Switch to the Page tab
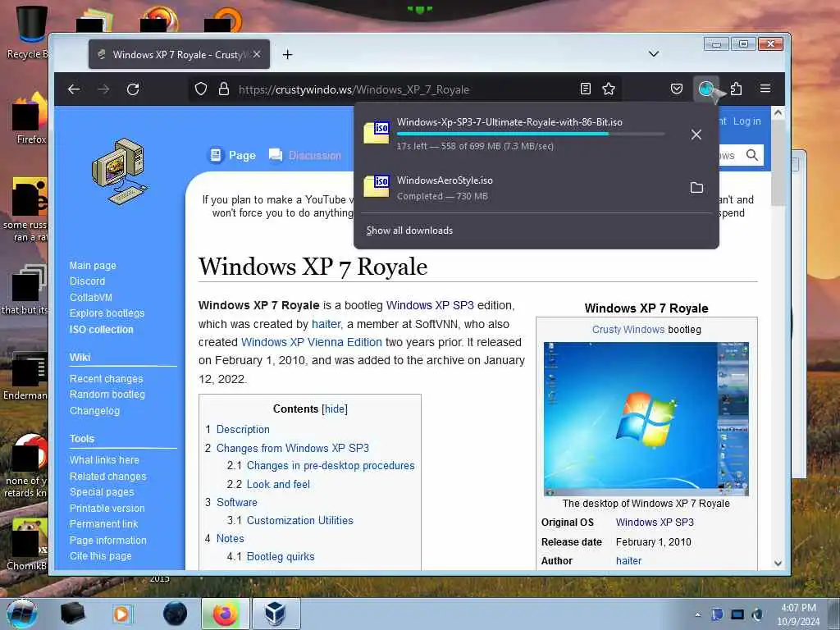 (x=232, y=155)
